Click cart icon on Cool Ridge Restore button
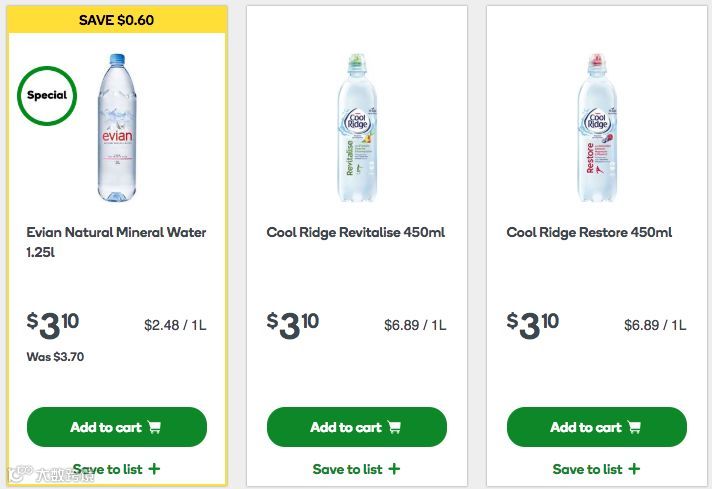Screen dimensions: 712x489 635,427
